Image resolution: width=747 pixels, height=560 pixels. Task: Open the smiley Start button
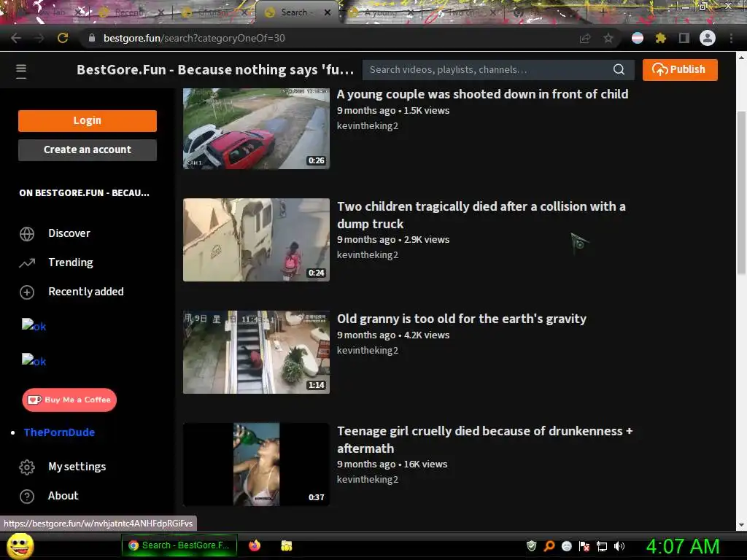point(20,546)
